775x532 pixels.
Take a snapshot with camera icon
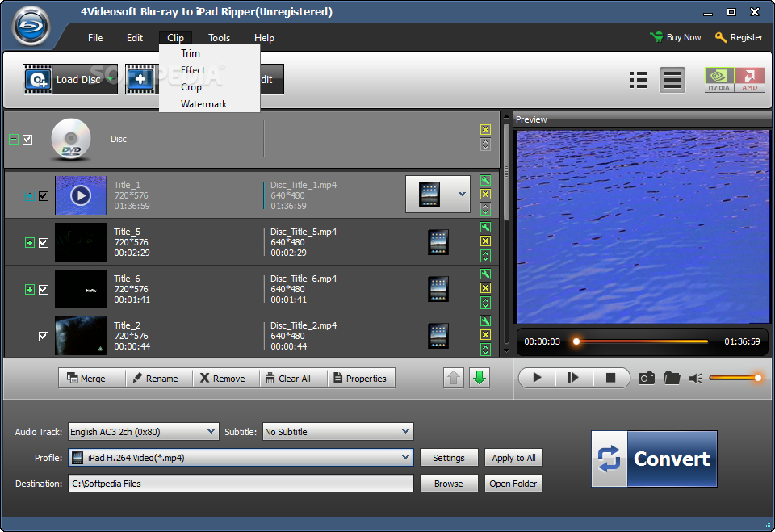click(647, 379)
